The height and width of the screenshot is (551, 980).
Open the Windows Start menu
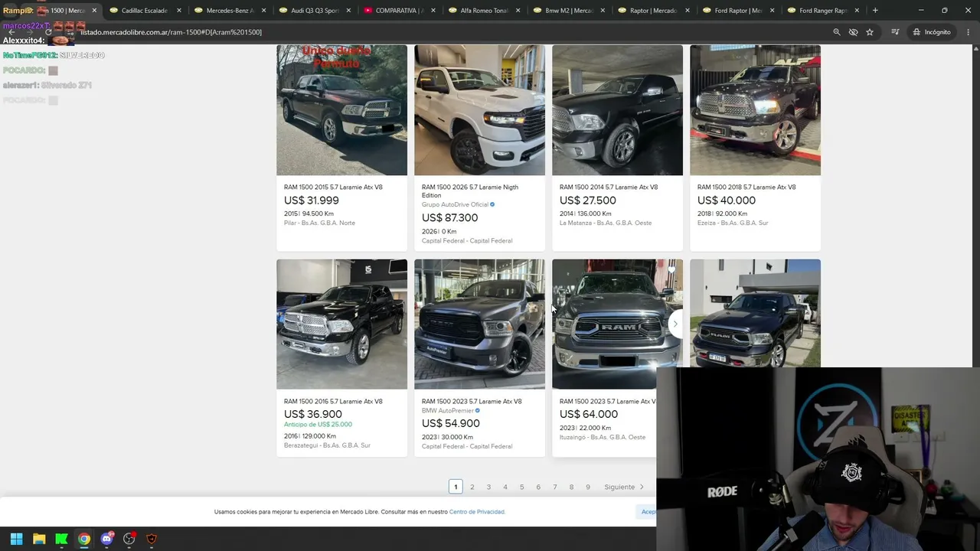16,539
